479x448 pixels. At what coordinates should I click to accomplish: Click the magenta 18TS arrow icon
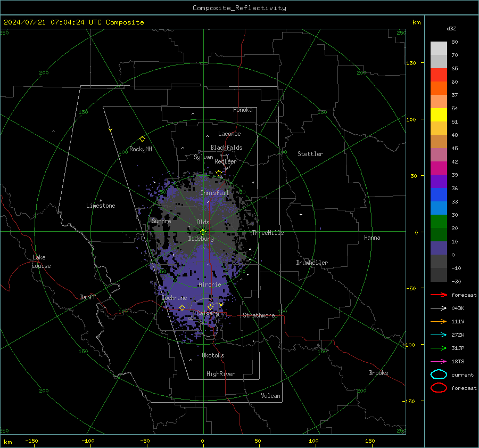(439, 362)
